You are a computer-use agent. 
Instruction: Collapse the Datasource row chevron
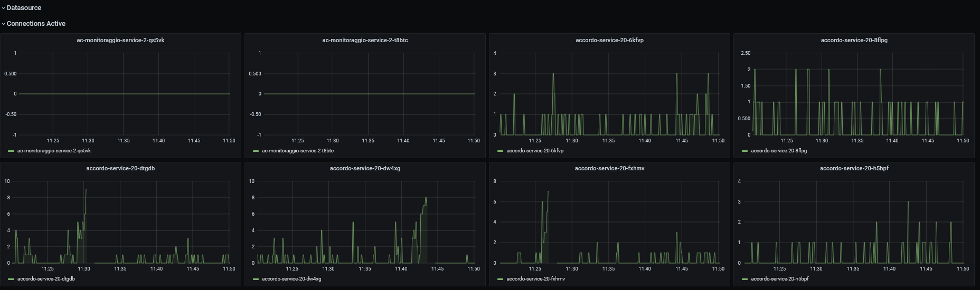pos(3,8)
